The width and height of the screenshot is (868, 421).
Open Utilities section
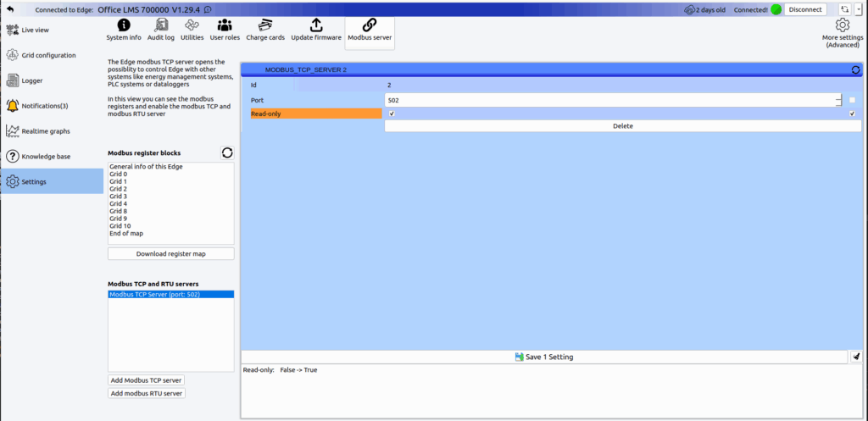(192, 30)
